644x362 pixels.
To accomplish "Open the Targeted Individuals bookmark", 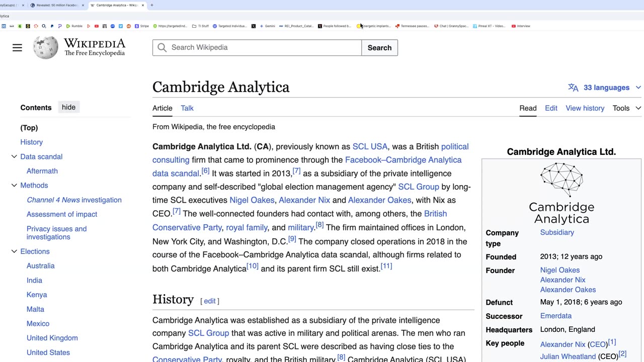I will pyautogui.click(x=230, y=26).
